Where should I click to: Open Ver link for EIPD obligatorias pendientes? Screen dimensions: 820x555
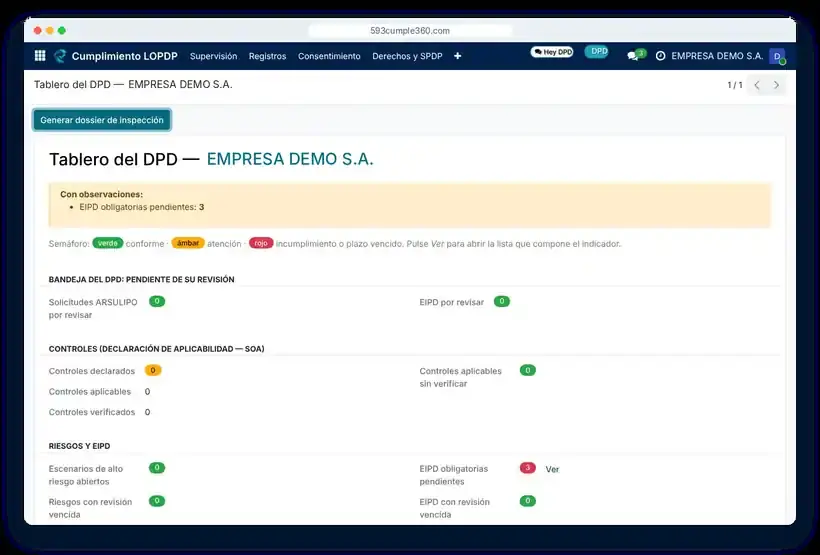552,469
